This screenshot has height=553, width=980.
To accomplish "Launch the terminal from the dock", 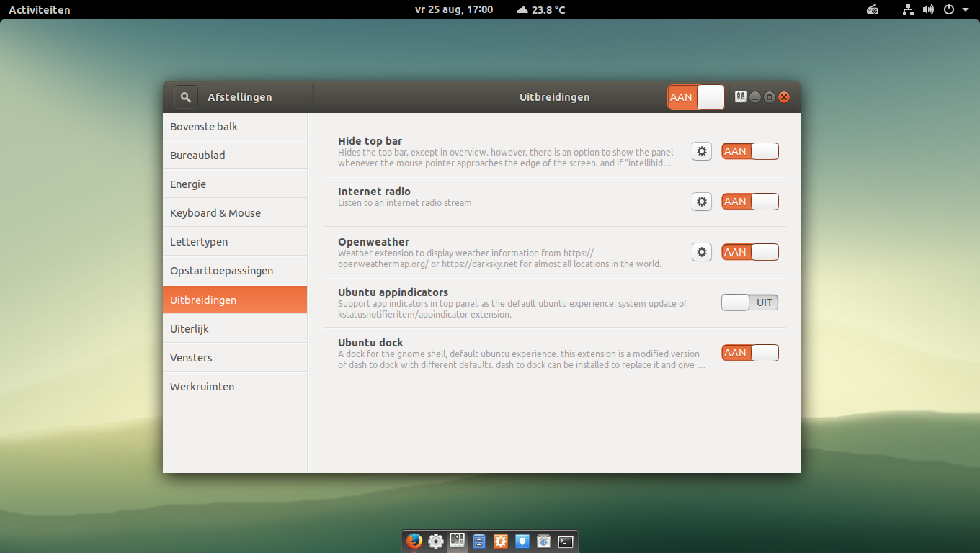I will pyautogui.click(x=566, y=541).
